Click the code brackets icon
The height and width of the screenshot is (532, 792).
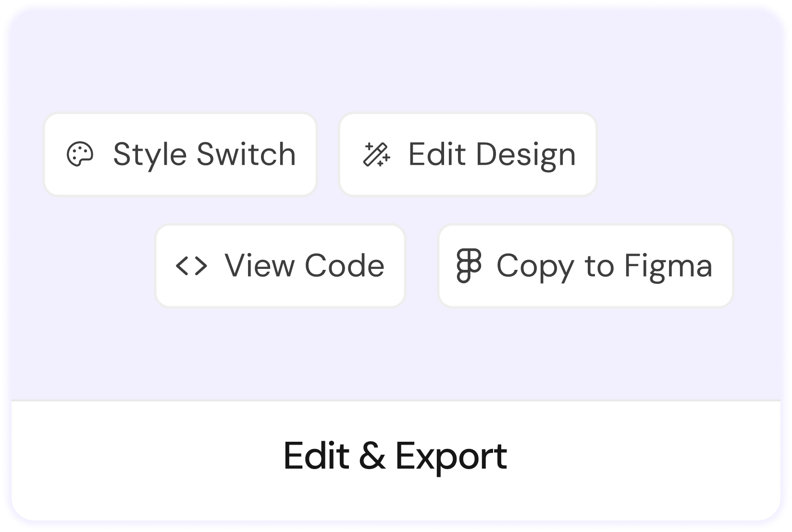pos(191,266)
